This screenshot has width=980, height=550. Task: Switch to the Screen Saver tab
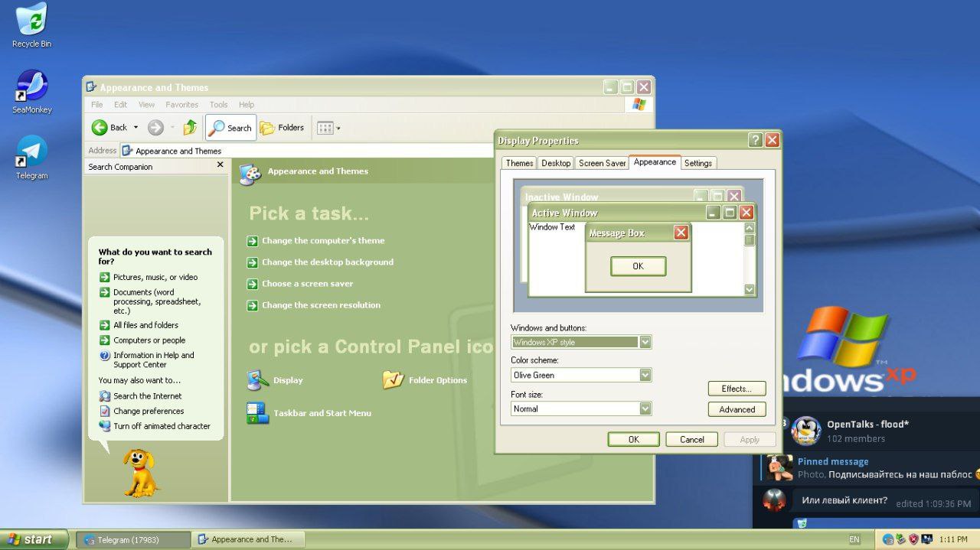click(602, 163)
